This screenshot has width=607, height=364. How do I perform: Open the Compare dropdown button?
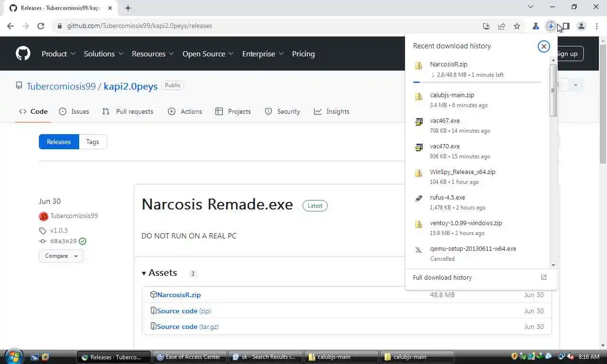point(61,256)
